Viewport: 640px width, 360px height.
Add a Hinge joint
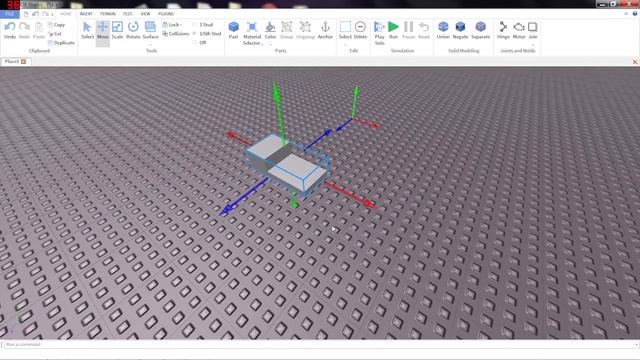point(503,31)
